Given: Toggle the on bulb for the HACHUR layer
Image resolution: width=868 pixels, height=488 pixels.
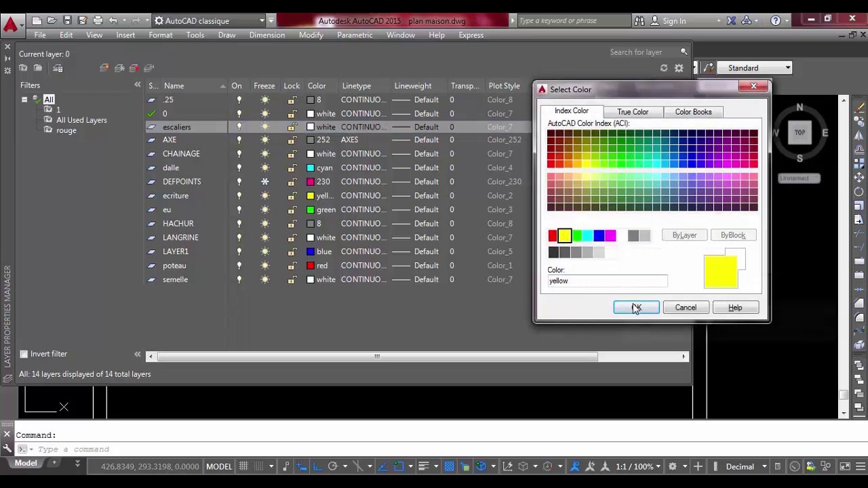Looking at the screenshot, I should pyautogui.click(x=239, y=224).
